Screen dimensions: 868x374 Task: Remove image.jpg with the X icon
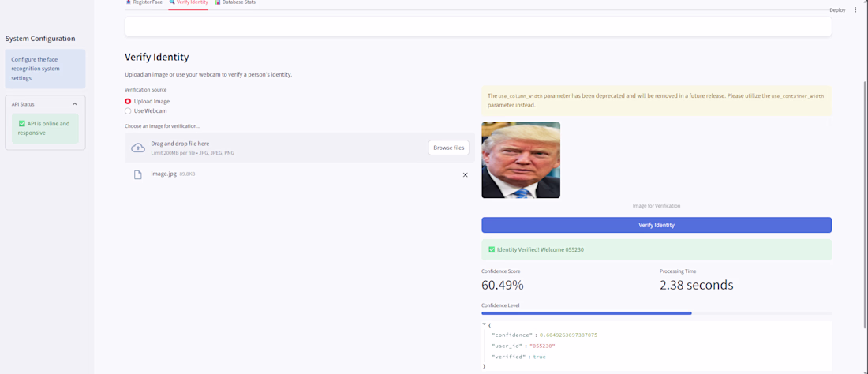coord(465,175)
